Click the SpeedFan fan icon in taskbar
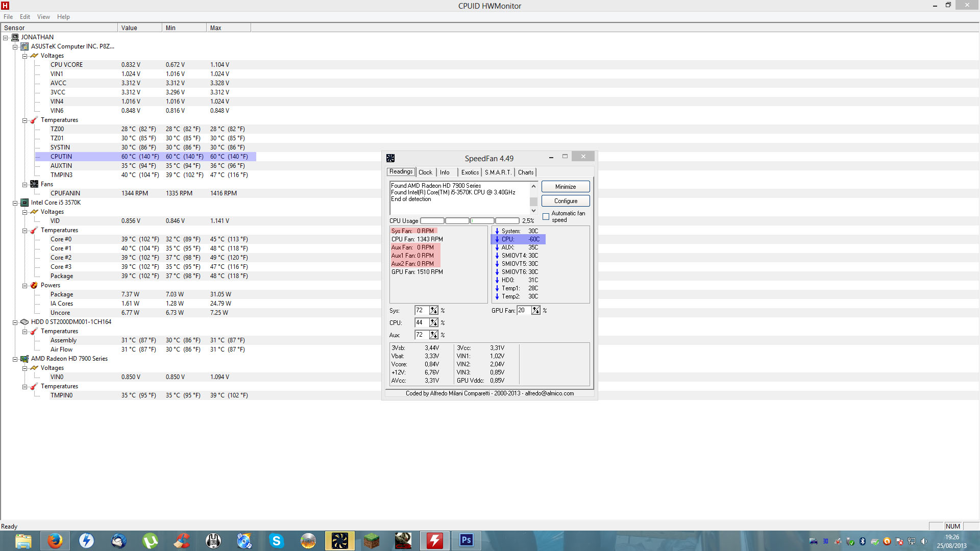Viewport: 980px width, 551px height. (339, 540)
